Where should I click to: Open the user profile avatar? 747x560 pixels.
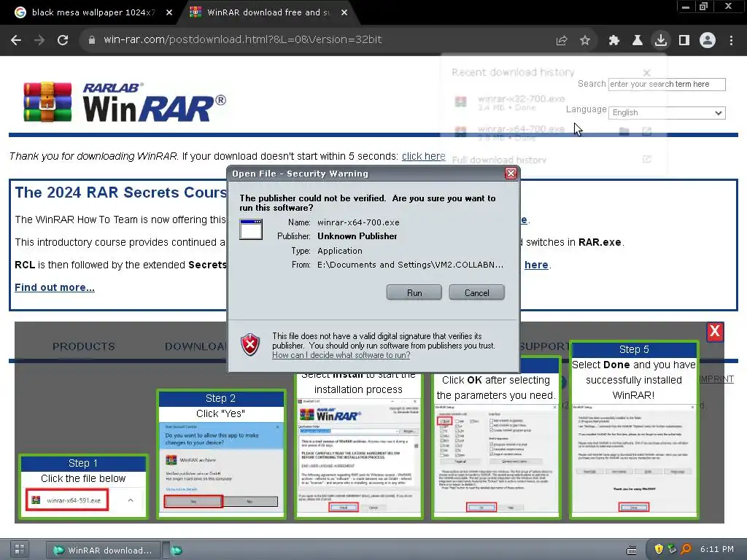(x=708, y=40)
